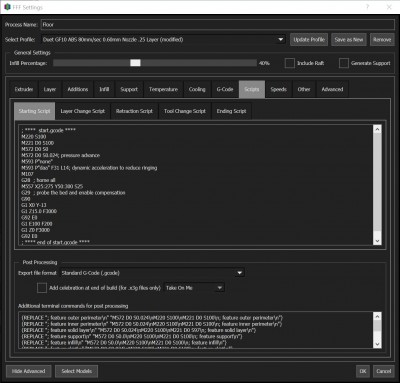Click the Remove profile button
The height and width of the screenshot is (383, 400).
(382, 39)
